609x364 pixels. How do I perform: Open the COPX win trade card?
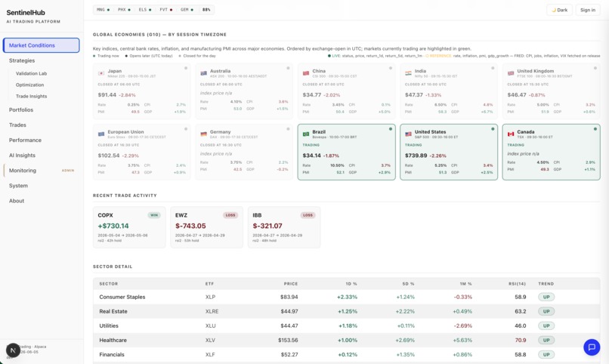coord(129,227)
